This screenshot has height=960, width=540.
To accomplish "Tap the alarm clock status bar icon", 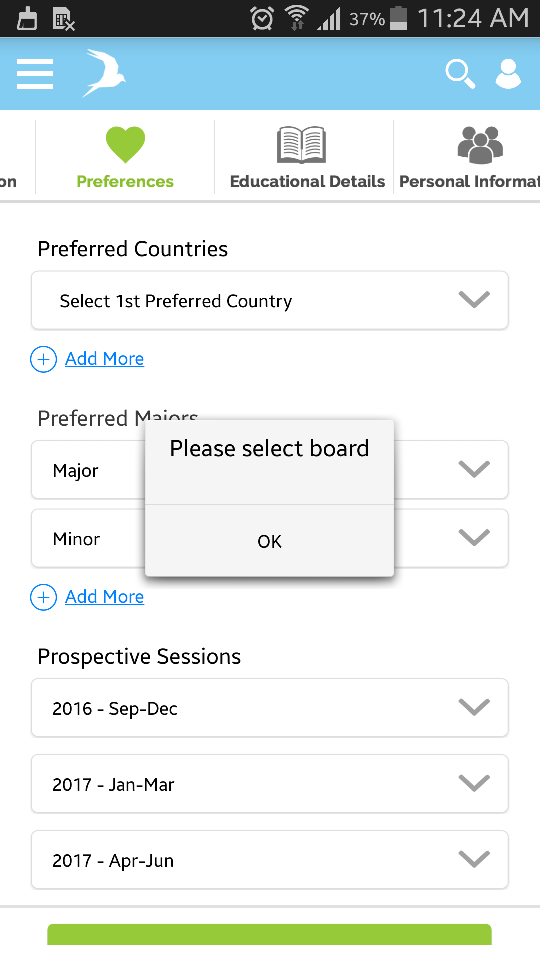I will (262, 18).
